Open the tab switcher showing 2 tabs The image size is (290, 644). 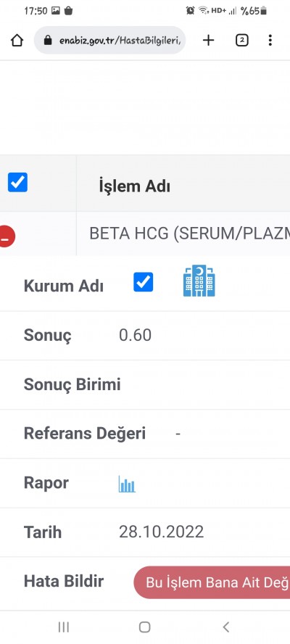pyautogui.click(x=242, y=41)
